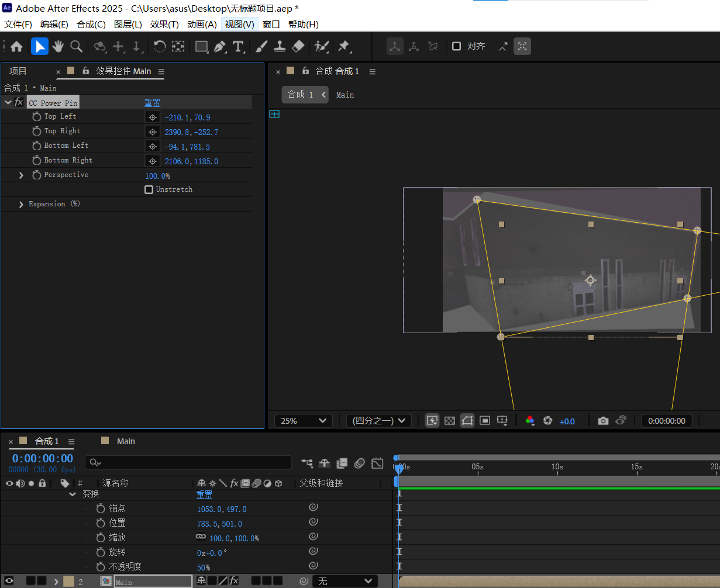Select the Zoom magnifier tool
Image resolution: width=720 pixels, height=588 pixels.
(76, 46)
